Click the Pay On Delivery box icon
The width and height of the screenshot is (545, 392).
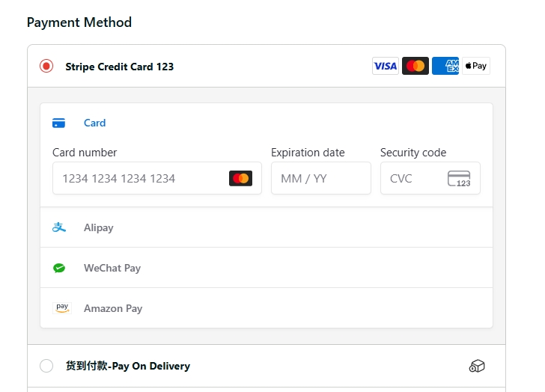pos(477,366)
